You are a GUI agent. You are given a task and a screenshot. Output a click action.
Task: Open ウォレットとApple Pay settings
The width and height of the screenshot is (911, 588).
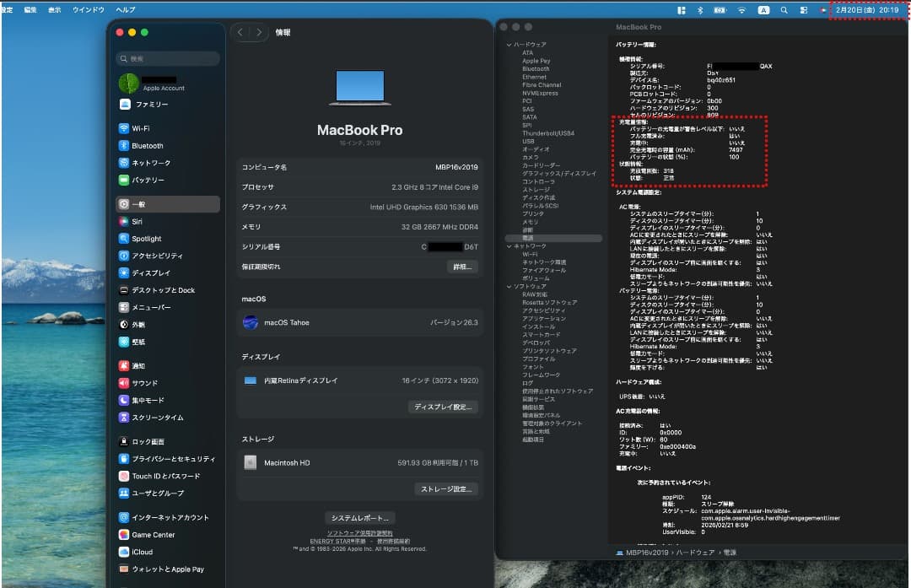(x=168, y=569)
